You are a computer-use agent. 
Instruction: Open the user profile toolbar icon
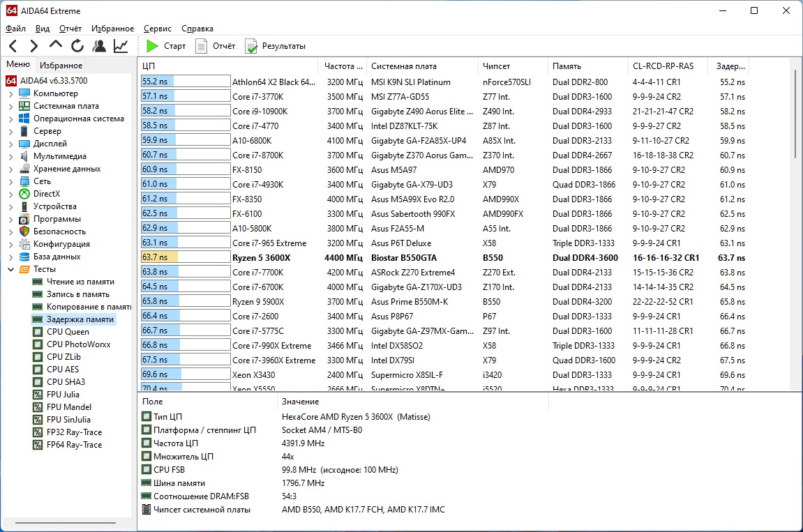pyautogui.click(x=99, y=46)
